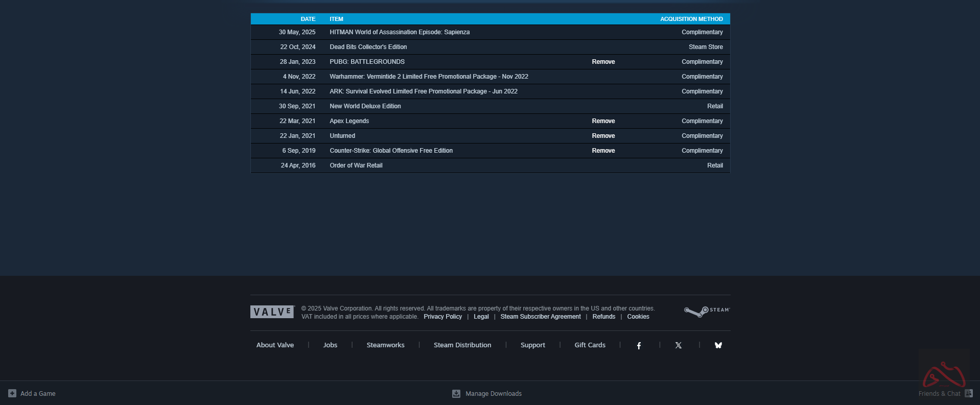
Task: Click the Facebook icon in footer
Action: (639, 346)
